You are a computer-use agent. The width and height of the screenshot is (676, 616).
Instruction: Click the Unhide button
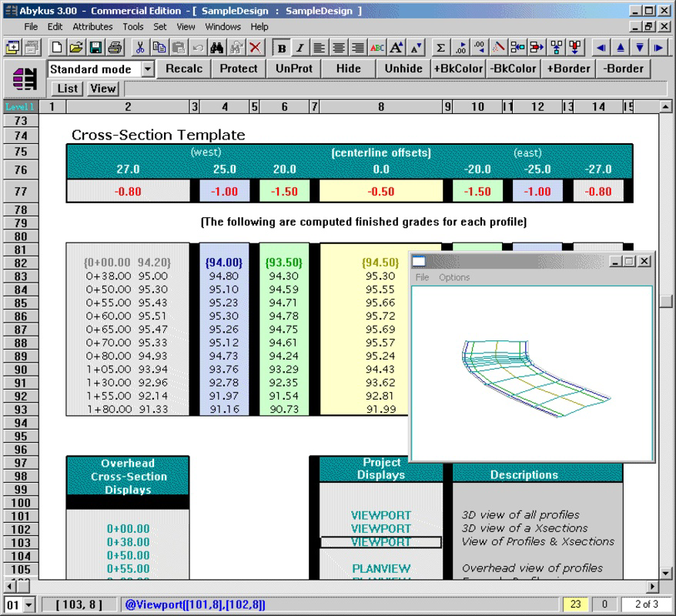tap(403, 69)
